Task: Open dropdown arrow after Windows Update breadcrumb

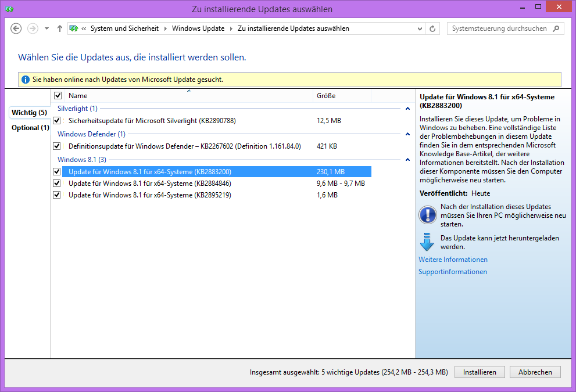Action: click(231, 28)
